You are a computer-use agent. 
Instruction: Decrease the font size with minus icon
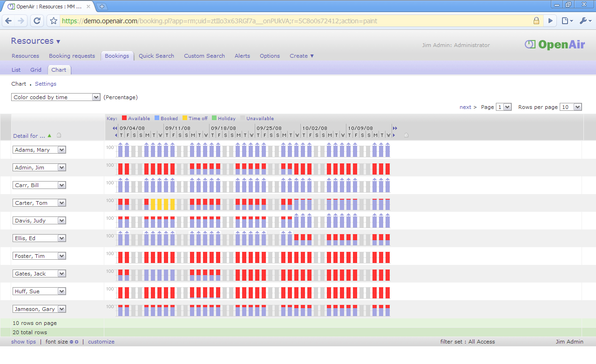(x=71, y=342)
